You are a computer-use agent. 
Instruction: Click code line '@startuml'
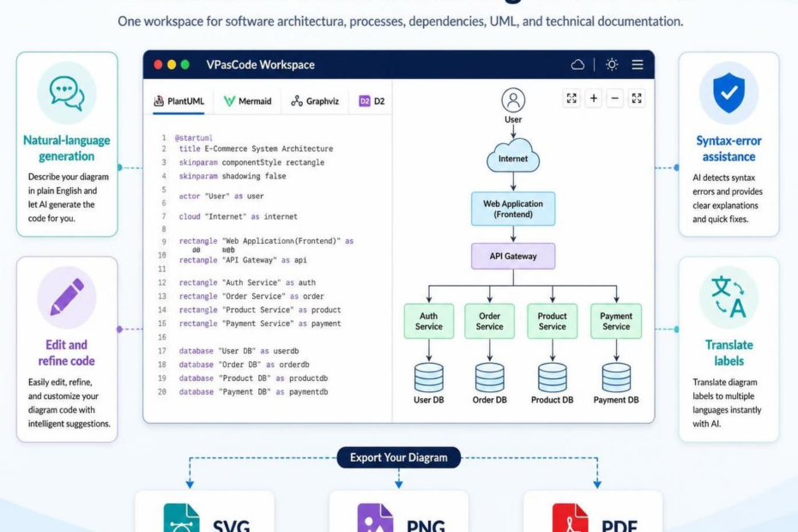coord(193,138)
